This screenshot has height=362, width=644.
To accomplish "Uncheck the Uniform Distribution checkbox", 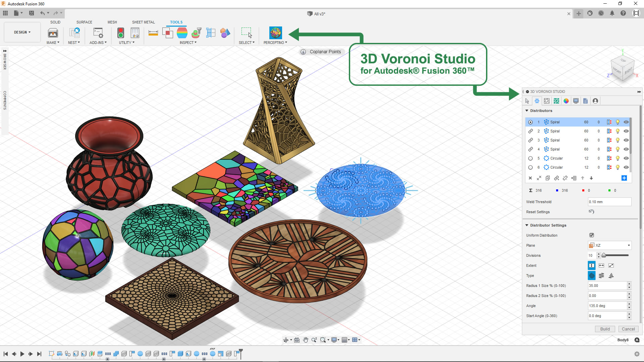I will coord(592,235).
